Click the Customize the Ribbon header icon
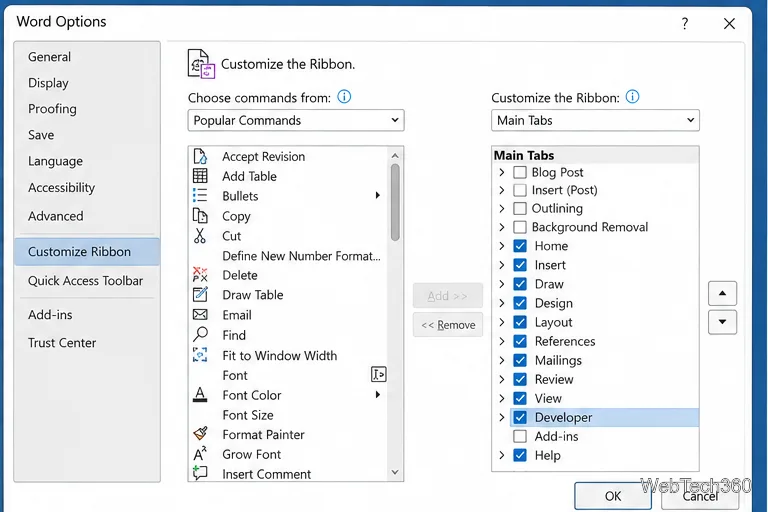 [x=201, y=64]
